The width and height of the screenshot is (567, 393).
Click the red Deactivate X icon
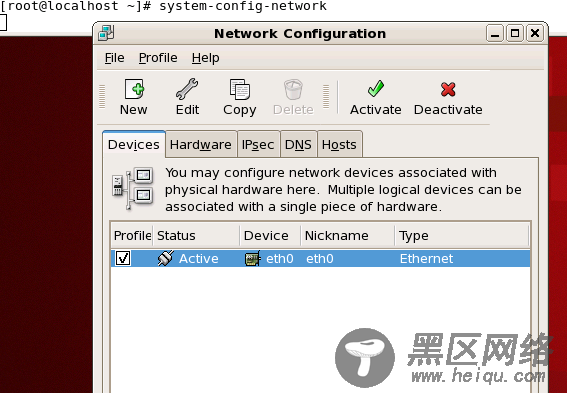coord(448,89)
